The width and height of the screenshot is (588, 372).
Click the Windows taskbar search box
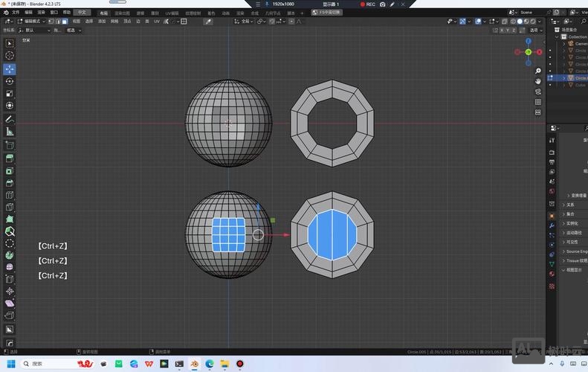click(45, 364)
